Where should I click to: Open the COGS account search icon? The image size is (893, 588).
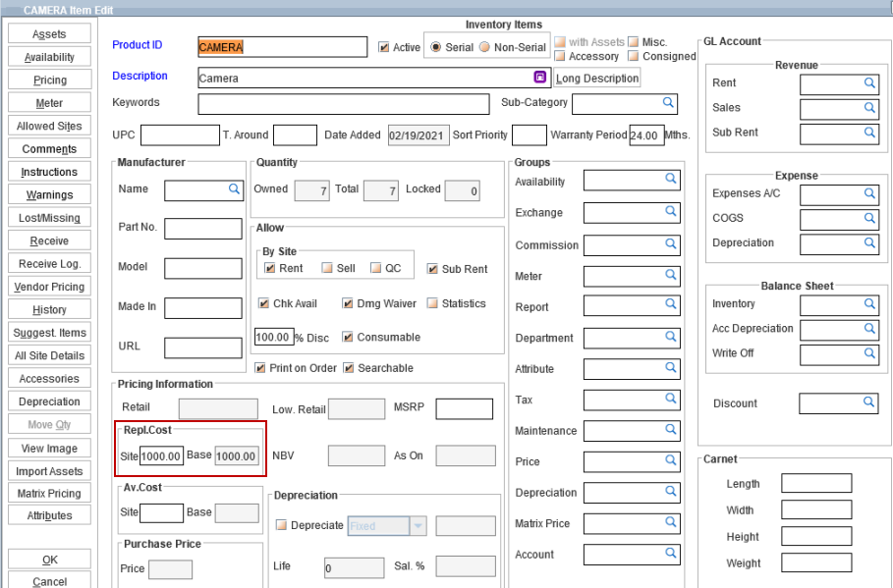[x=869, y=218]
